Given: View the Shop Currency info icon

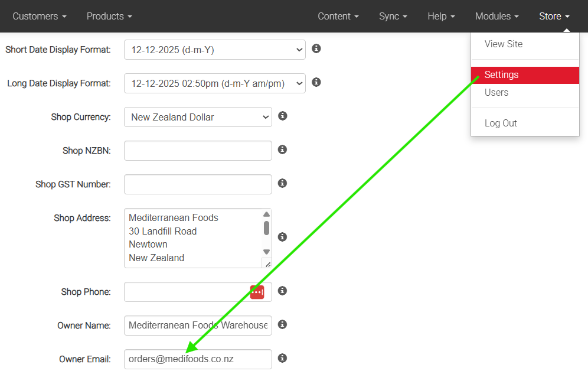Looking at the screenshot, I should (x=282, y=116).
